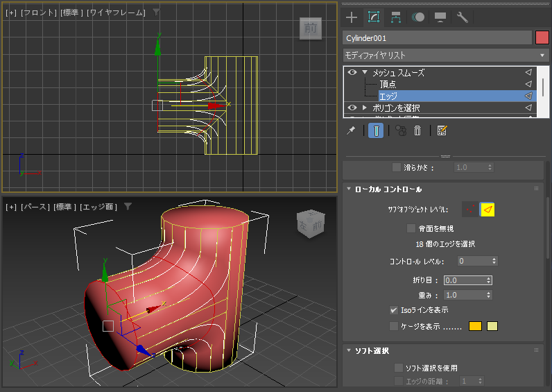
Task: Collapse the ローカル コントロール rollout
Action: (x=349, y=189)
